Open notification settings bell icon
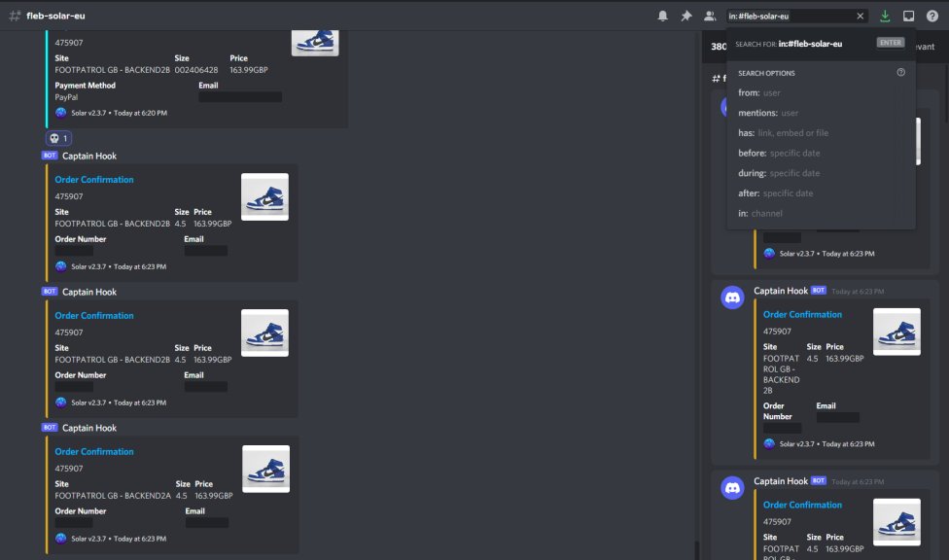Image resolution: width=949 pixels, height=560 pixels. click(663, 16)
